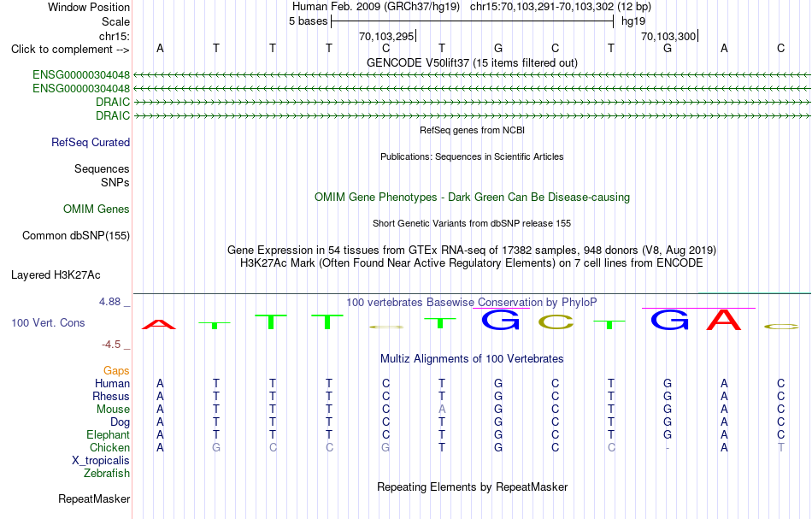812x519 pixels.
Task: Select the first ENSG00000304048 gene label
Action: pyautogui.click(x=81, y=75)
